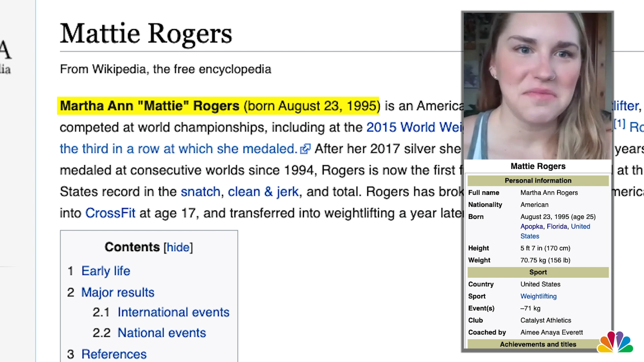Open the Apopka article link
This screenshot has width=644, height=362.
(x=532, y=226)
